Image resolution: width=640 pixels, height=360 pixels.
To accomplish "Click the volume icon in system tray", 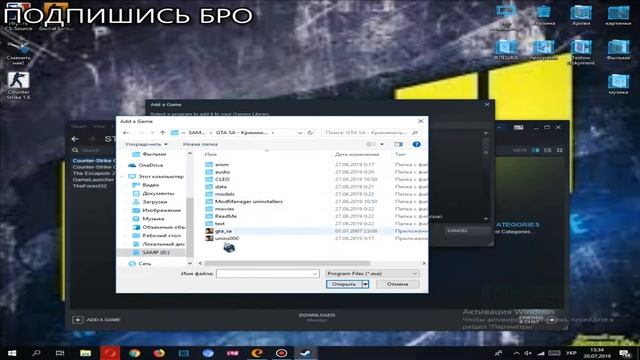I will coord(528,353).
